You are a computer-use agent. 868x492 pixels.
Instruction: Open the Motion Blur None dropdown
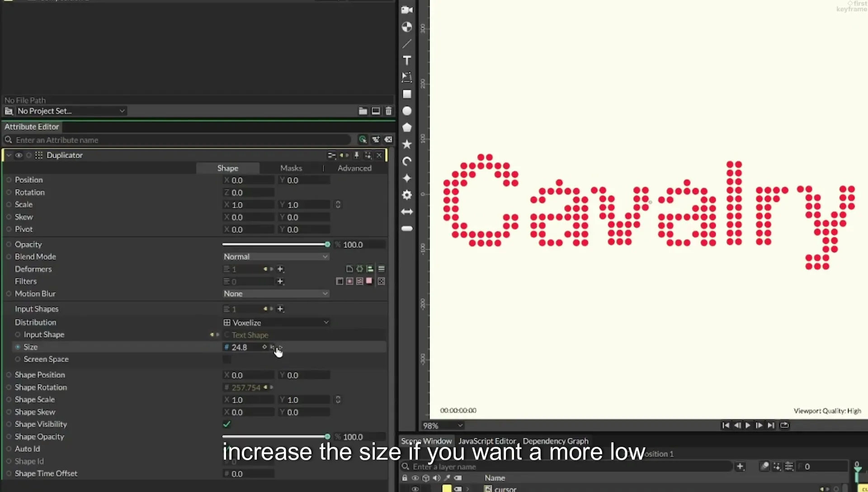275,293
